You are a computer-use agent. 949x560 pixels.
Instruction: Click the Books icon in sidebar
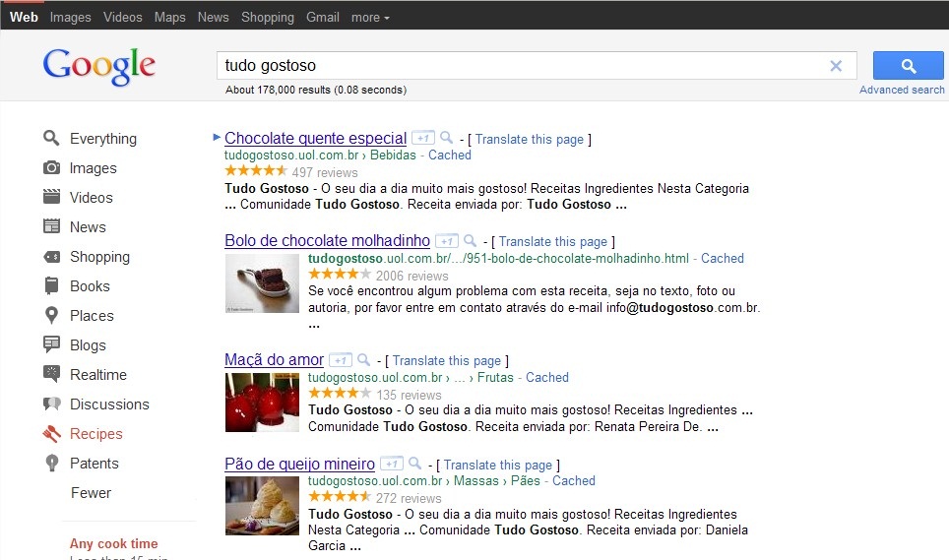[51, 285]
